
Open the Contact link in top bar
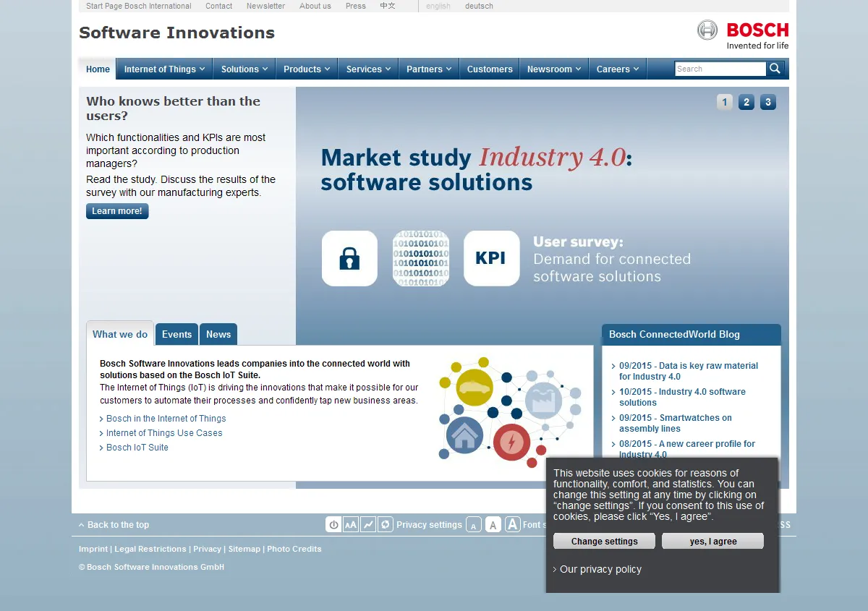(219, 6)
